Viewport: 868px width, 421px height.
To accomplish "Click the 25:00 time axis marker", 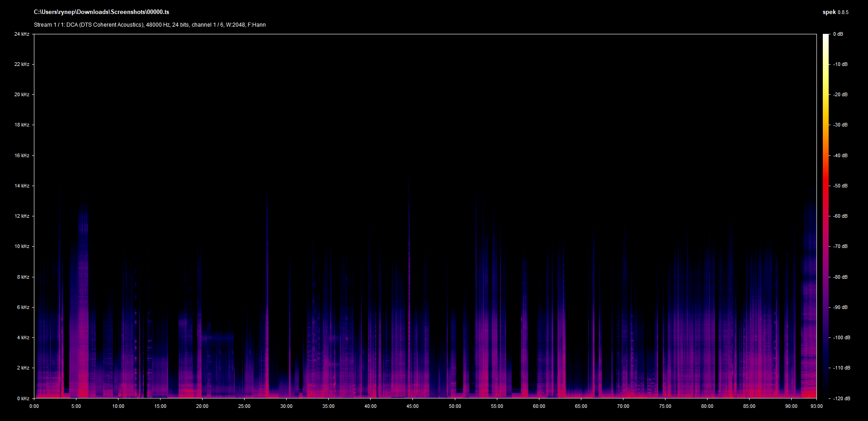I will click(244, 406).
